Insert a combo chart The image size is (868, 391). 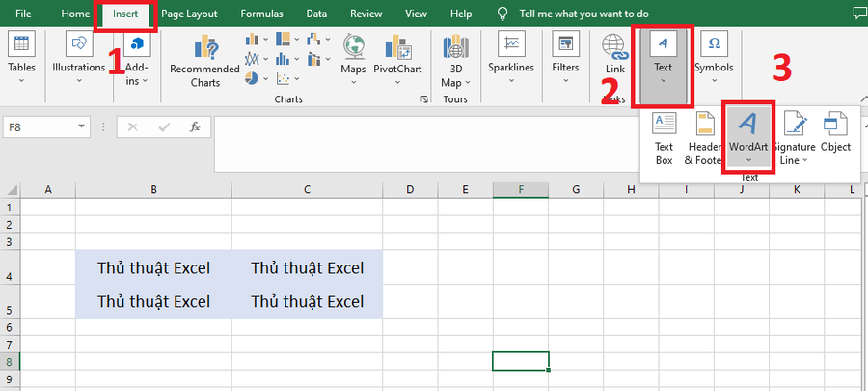point(313,58)
